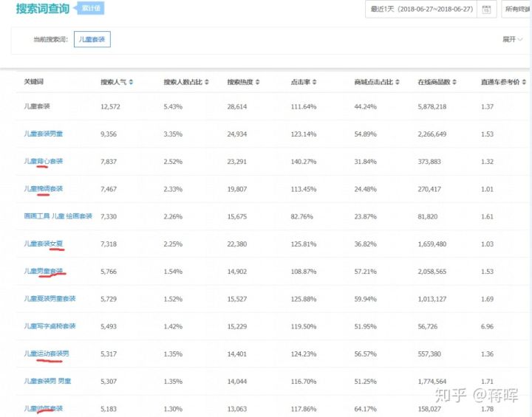
Task: Click the 儿童套装 current search word tag
Action: [x=92, y=40]
